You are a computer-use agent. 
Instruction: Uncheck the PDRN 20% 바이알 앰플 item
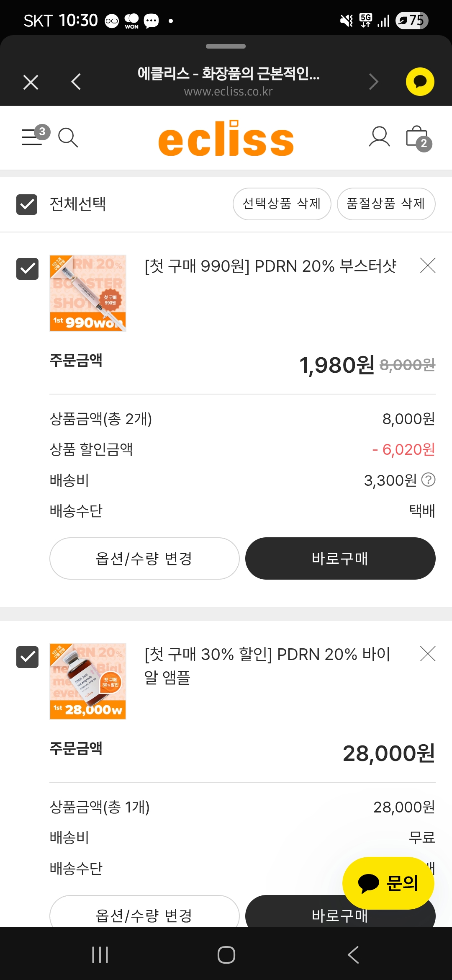(27, 657)
